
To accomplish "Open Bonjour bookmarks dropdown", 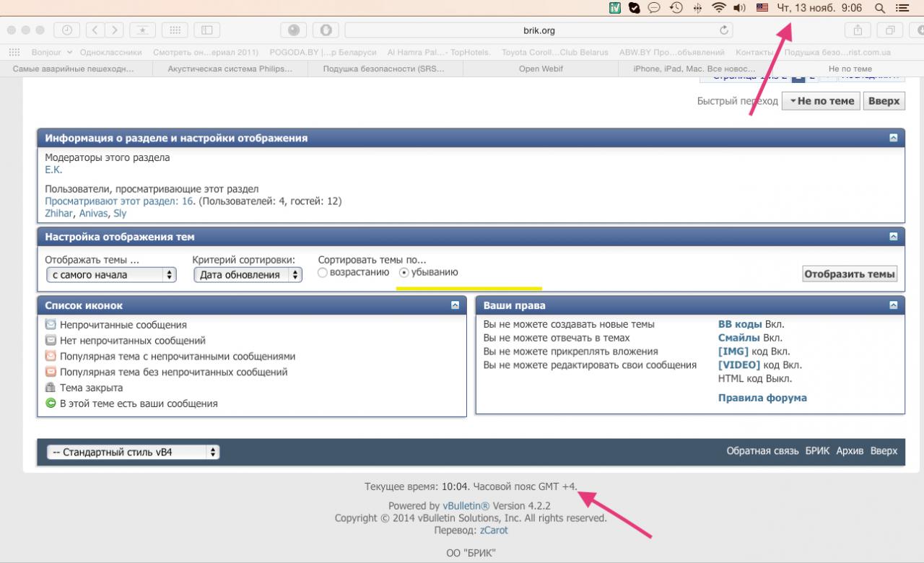I will tap(52, 52).
